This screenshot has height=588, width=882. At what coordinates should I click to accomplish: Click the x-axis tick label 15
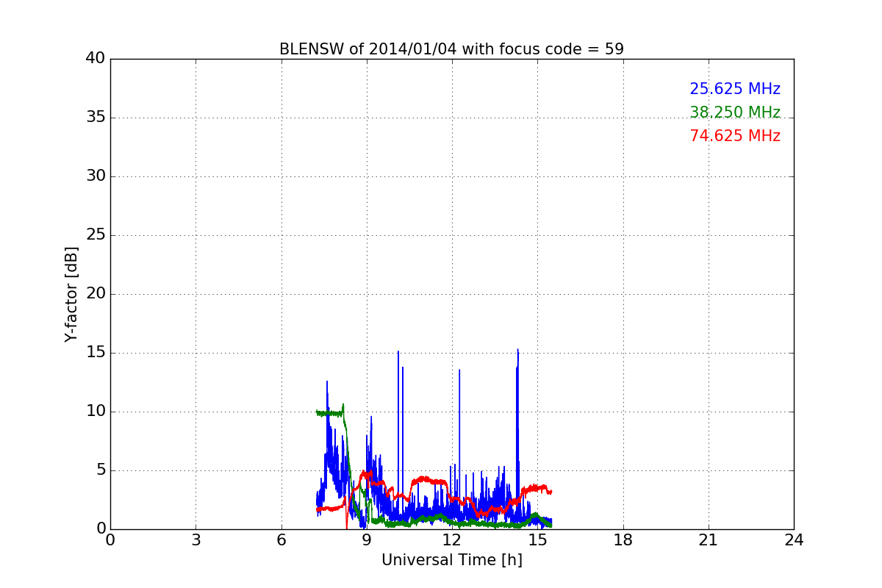click(x=537, y=540)
